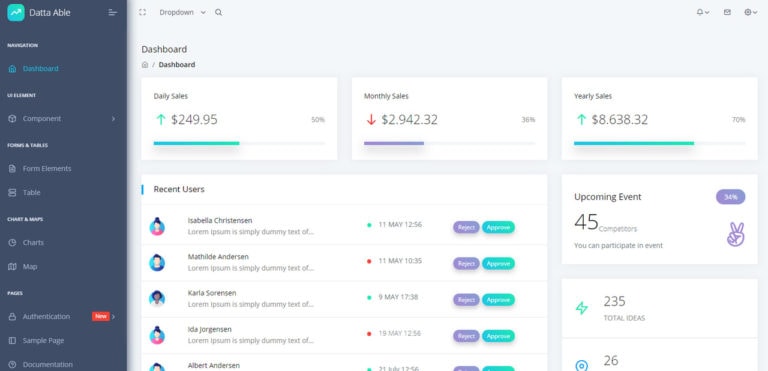Reject Mathilde Andersen
The height and width of the screenshot is (371, 768).
click(466, 264)
